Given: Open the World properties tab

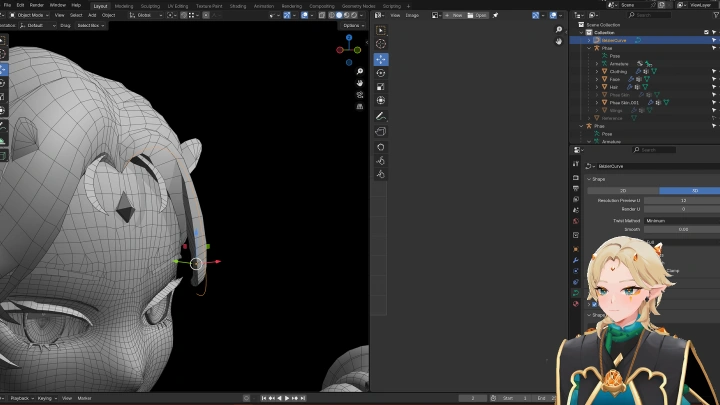Looking at the screenshot, I should [576, 221].
